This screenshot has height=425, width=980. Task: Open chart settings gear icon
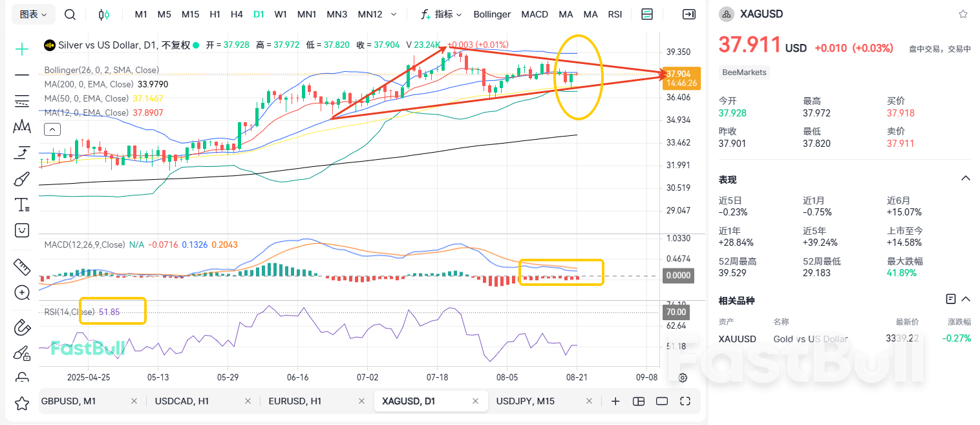pos(683,378)
